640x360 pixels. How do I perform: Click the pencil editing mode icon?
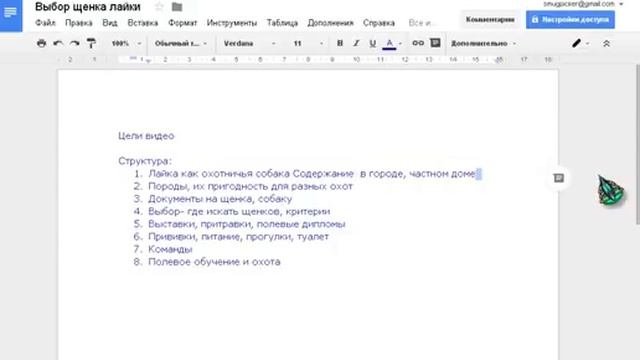pos(576,43)
